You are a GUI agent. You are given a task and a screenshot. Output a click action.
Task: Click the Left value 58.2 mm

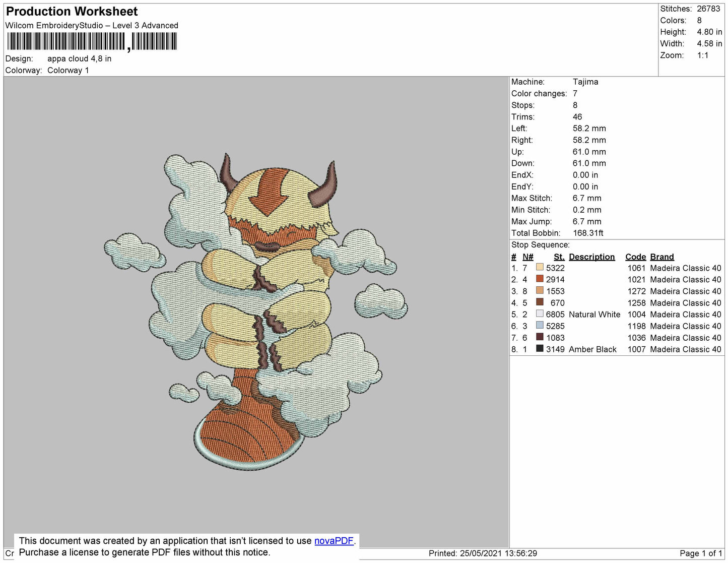[x=589, y=128]
